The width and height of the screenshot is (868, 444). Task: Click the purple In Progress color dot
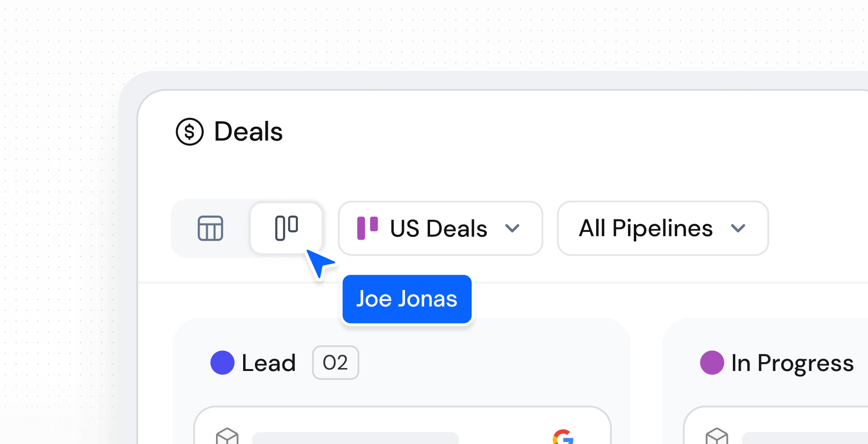click(712, 363)
